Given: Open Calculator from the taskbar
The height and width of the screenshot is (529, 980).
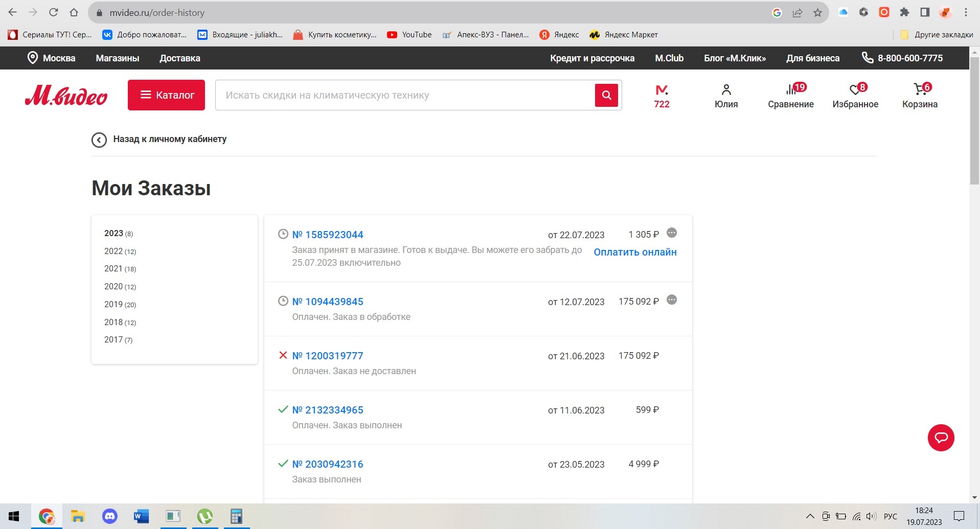Looking at the screenshot, I should [x=236, y=516].
